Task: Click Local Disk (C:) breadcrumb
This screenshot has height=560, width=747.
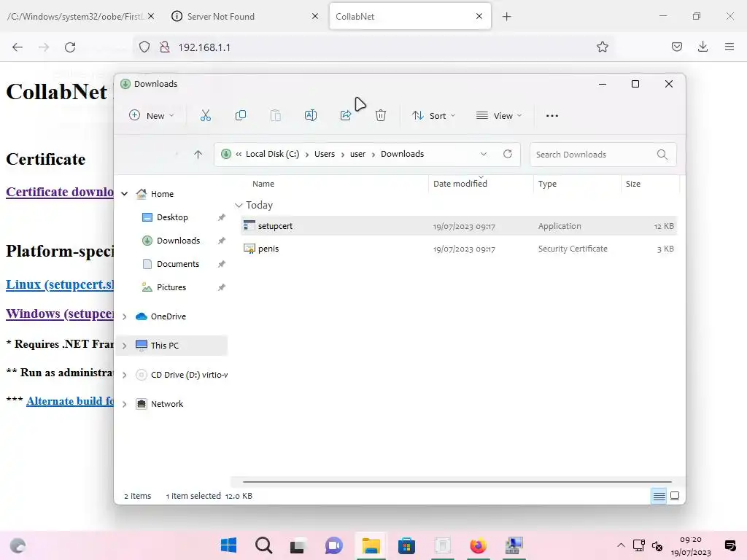Action: tap(273, 154)
